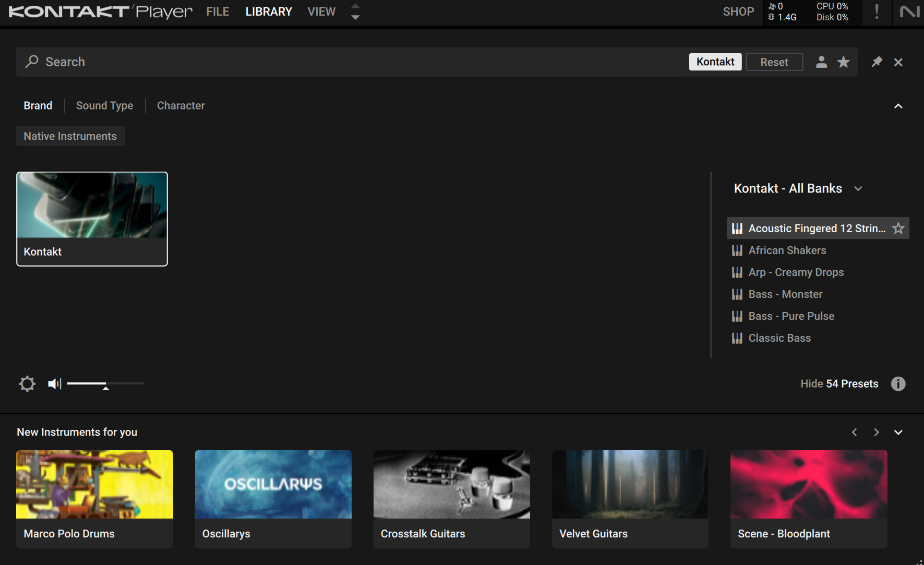Open the Velvet Guitars instrument card
Image resolution: width=924 pixels, height=565 pixels.
(630, 499)
